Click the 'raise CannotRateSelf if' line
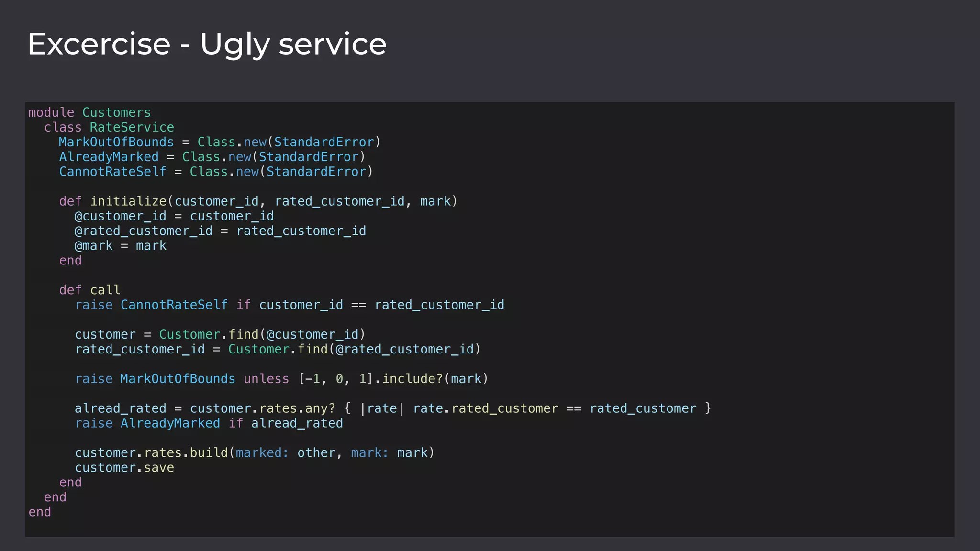 click(x=290, y=305)
